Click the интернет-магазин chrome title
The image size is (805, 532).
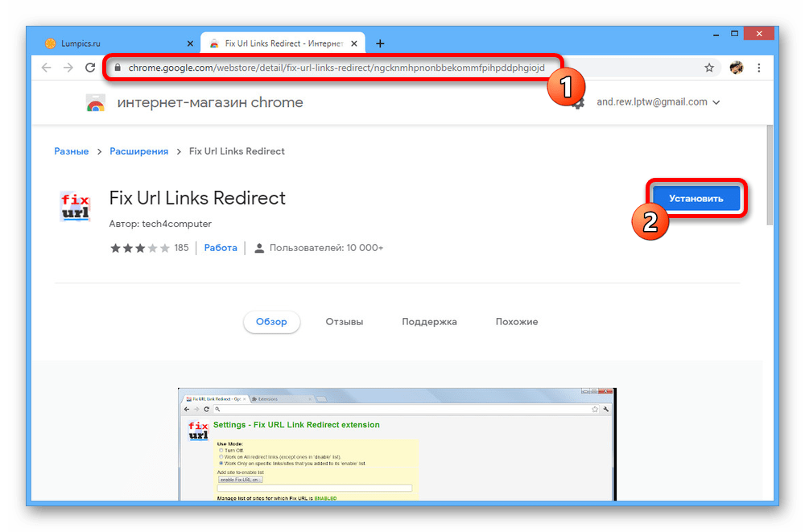(210, 103)
